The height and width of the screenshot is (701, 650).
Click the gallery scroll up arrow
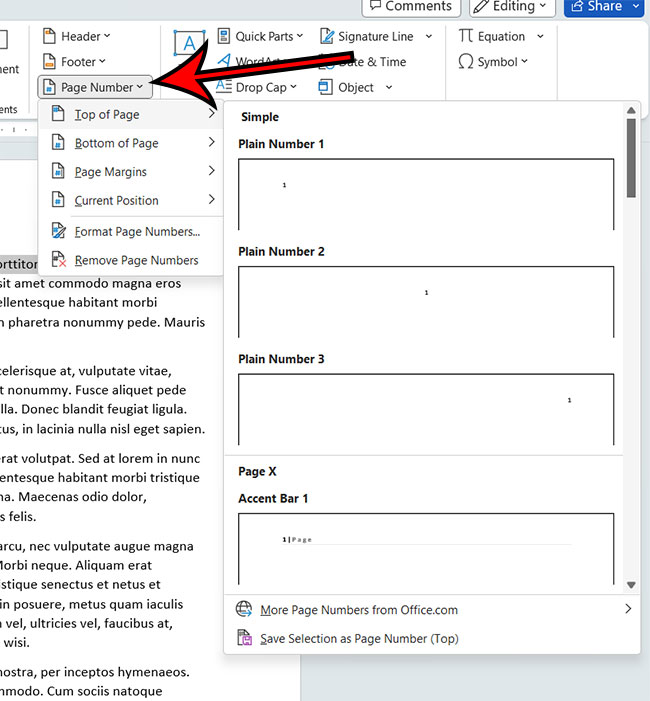(x=631, y=110)
